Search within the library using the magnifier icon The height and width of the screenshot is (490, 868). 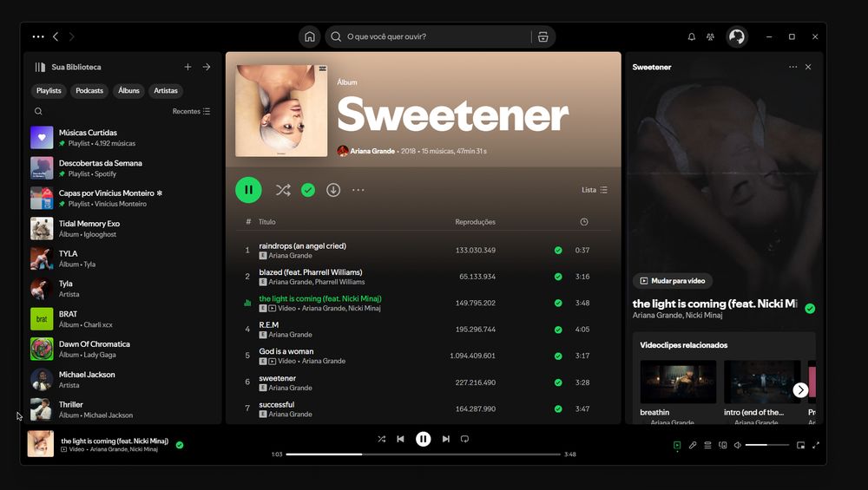tap(38, 111)
